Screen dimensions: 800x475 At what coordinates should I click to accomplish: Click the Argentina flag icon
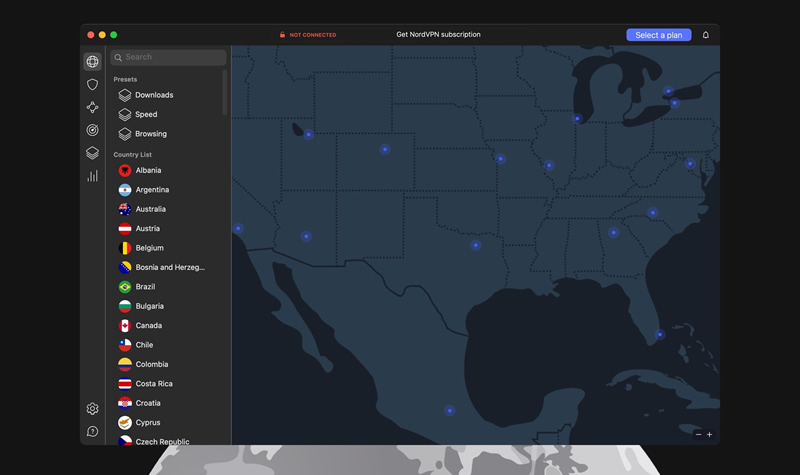click(125, 190)
